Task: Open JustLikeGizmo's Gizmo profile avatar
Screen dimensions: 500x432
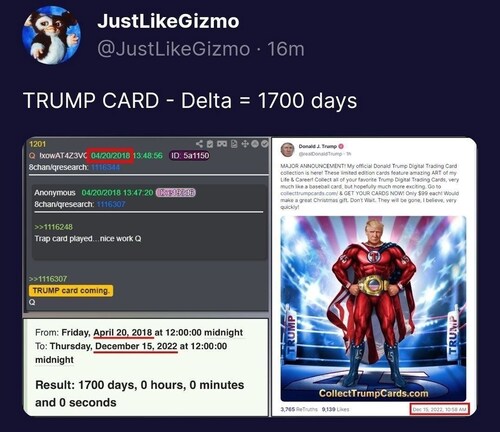Action: (51, 35)
